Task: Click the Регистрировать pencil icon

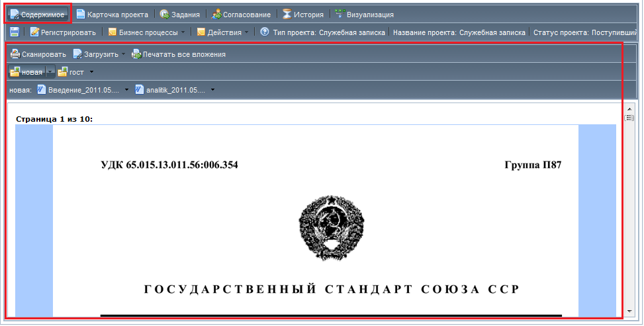Action: (x=34, y=32)
